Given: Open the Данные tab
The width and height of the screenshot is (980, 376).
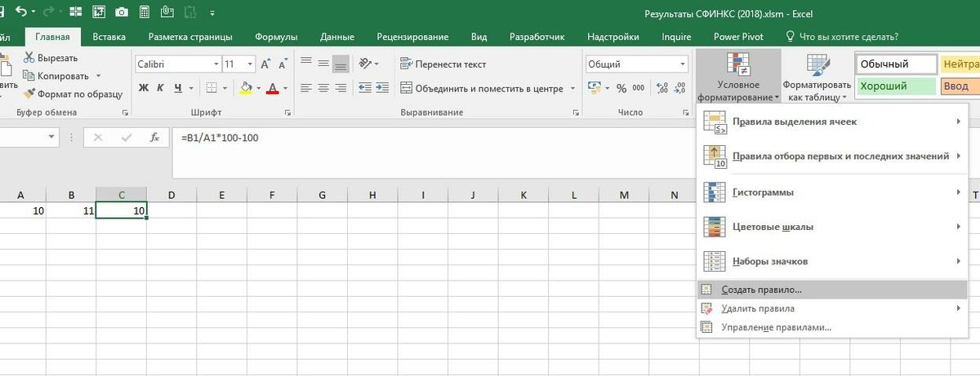Looking at the screenshot, I should [337, 37].
